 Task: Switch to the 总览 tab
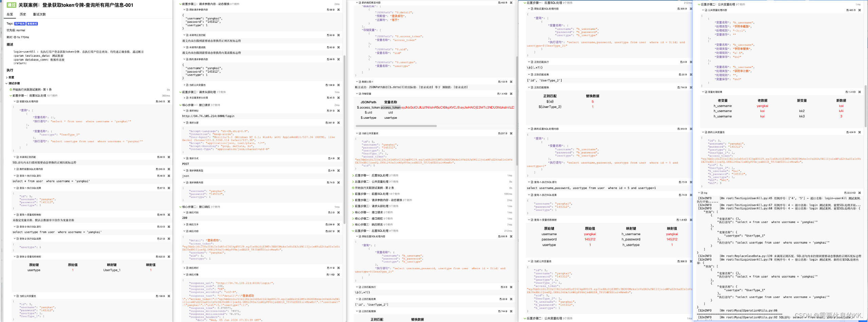pos(10,14)
